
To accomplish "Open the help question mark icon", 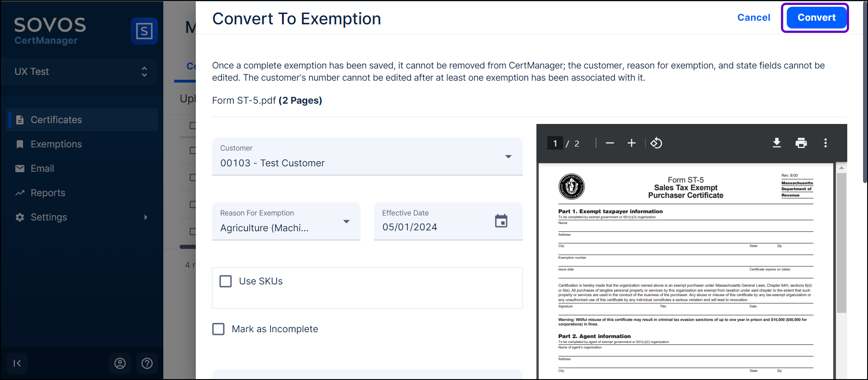I will tap(147, 363).
